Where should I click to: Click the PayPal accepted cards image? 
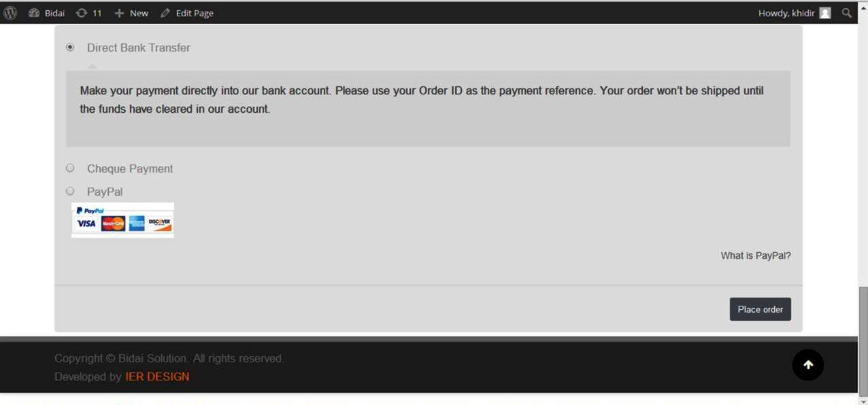(122, 220)
